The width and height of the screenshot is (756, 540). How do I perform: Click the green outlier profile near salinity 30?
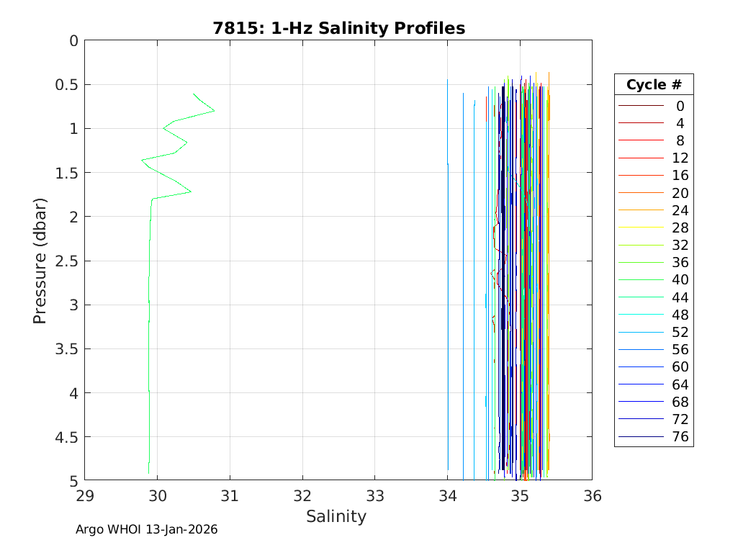(149, 288)
